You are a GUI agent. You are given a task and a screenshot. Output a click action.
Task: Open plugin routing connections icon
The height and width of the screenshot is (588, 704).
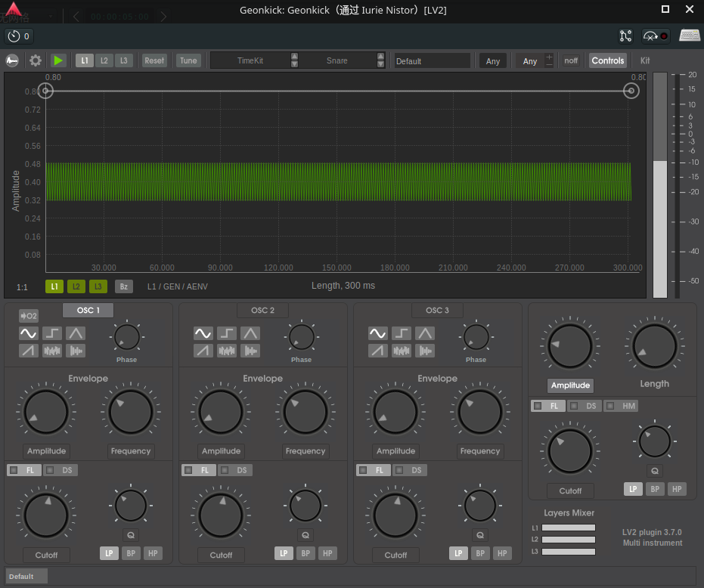(625, 36)
